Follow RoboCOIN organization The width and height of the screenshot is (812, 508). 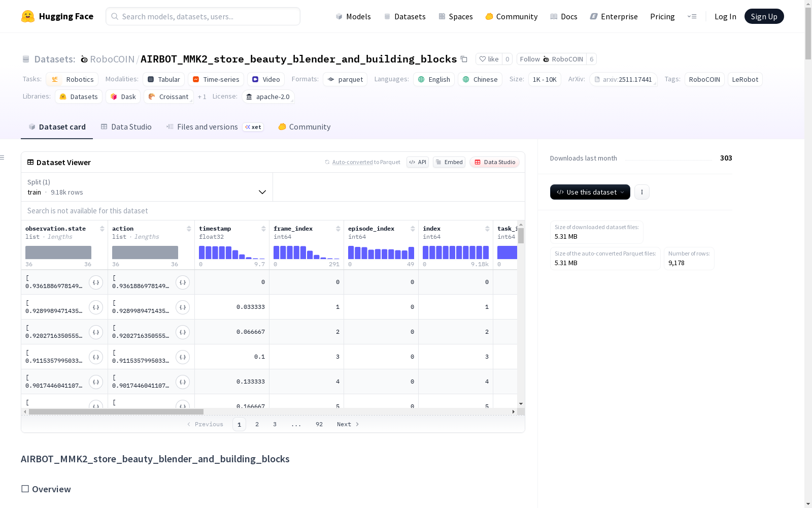(552, 59)
